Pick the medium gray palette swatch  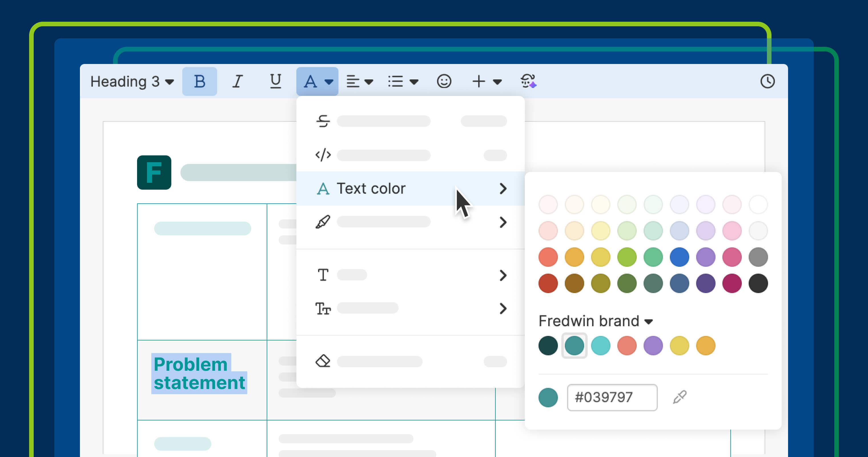click(x=758, y=257)
